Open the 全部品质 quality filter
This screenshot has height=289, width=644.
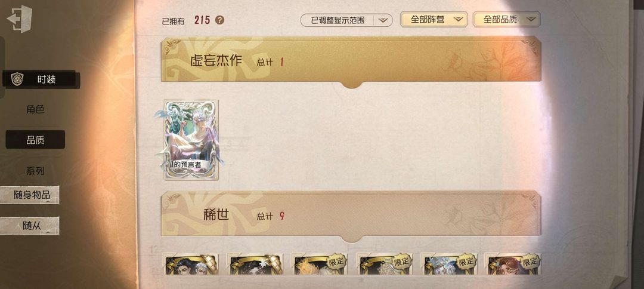point(506,19)
